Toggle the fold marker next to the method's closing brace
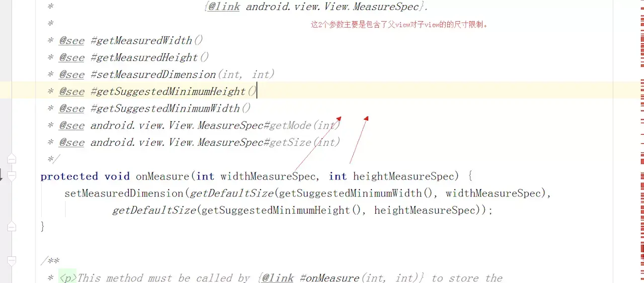This screenshot has height=283, width=644. 12,227
